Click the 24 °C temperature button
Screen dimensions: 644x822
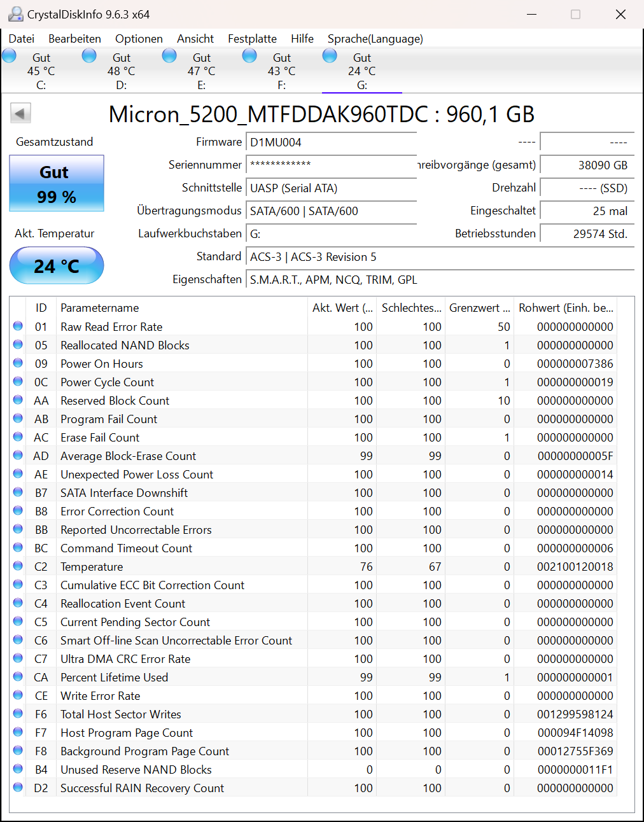[57, 265]
